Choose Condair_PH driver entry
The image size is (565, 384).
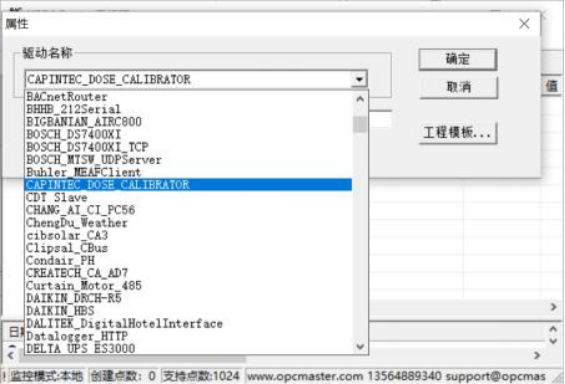188,260
